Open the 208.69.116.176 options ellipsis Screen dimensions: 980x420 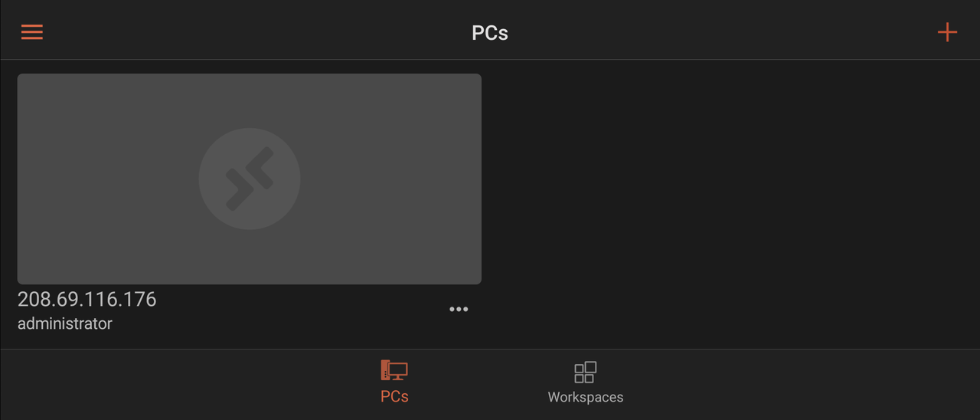459,310
